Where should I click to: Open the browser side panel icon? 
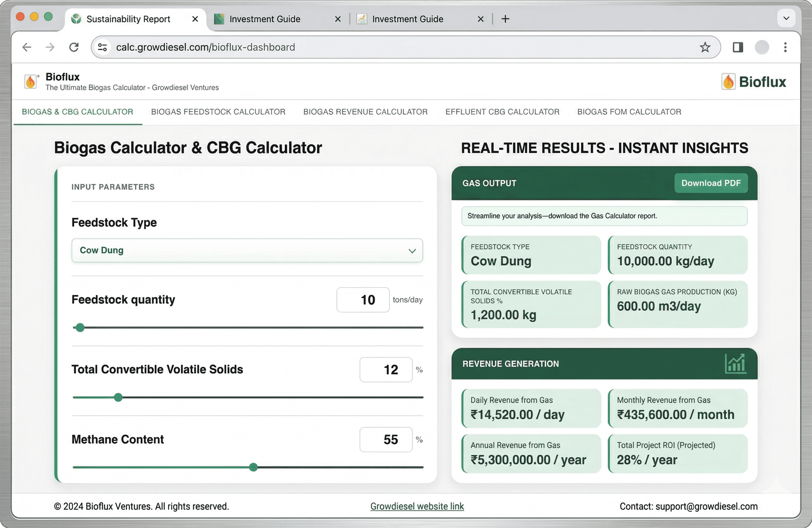[738, 47]
